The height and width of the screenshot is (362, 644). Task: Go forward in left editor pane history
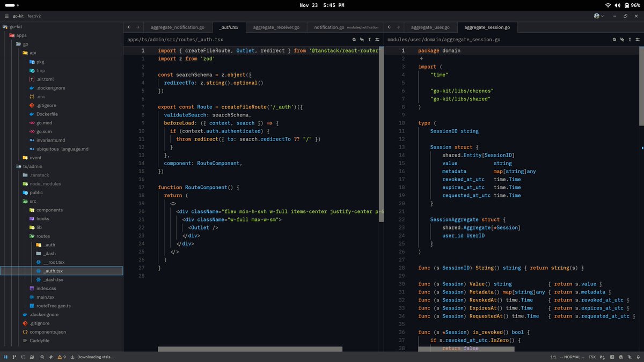[137, 27]
